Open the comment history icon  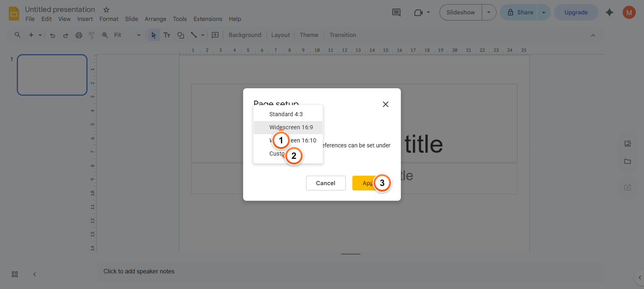coord(396,12)
